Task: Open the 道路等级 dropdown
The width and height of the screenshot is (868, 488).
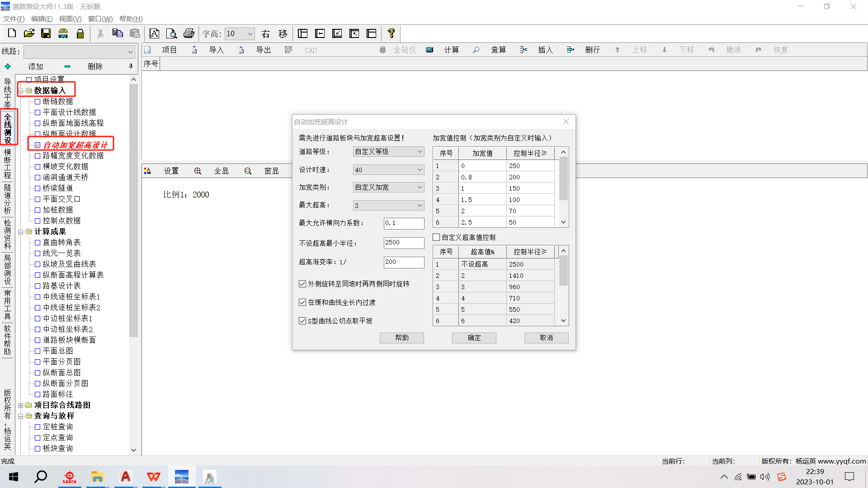Action: click(x=388, y=151)
